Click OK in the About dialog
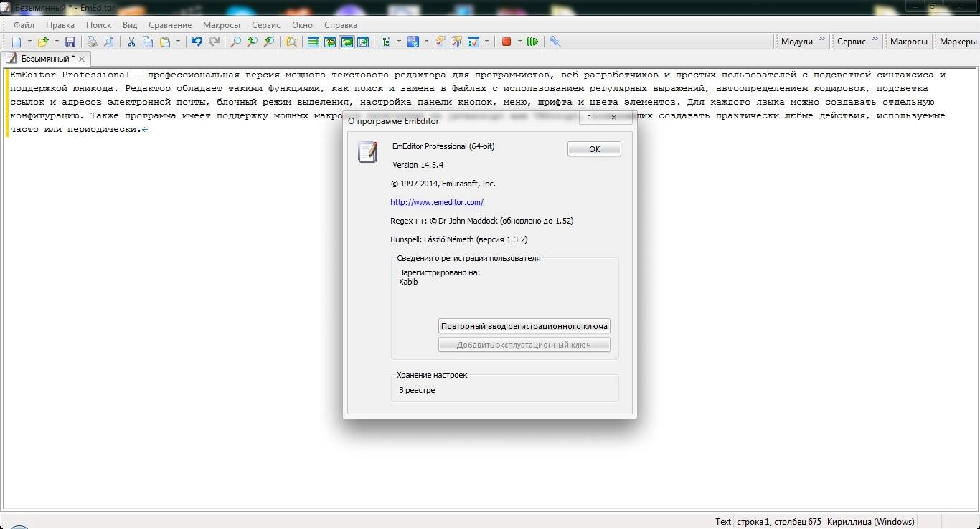 tap(594, 149)
